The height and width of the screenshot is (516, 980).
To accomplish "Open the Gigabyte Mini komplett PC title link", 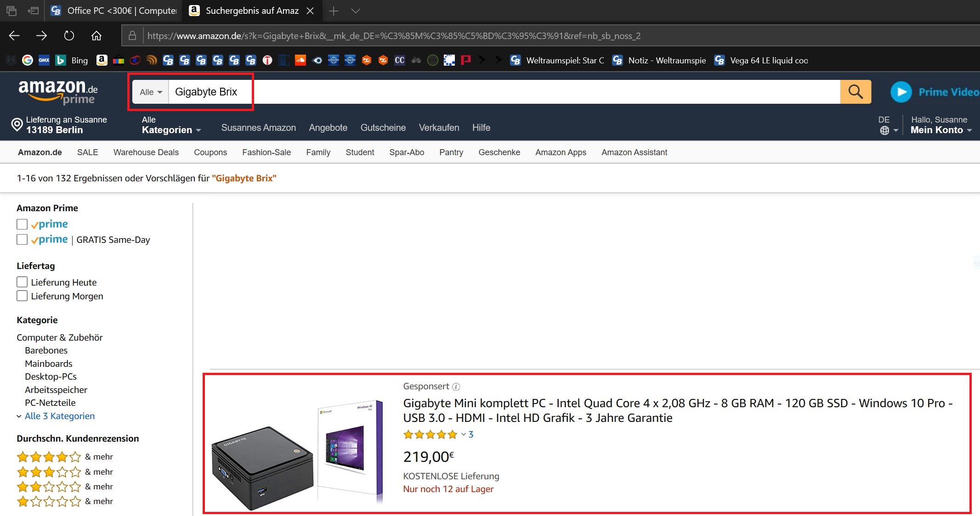I will pyautogui.click(x=678, y=410).
